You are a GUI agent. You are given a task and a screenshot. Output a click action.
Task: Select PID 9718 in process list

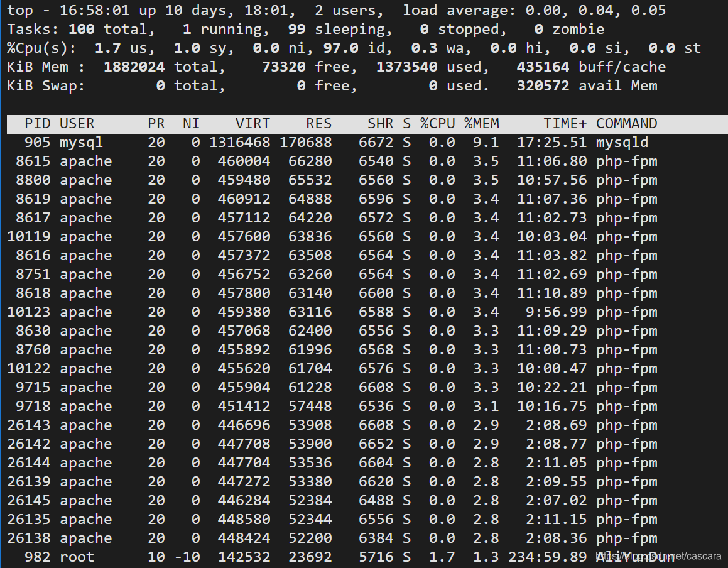click(33, 406)
